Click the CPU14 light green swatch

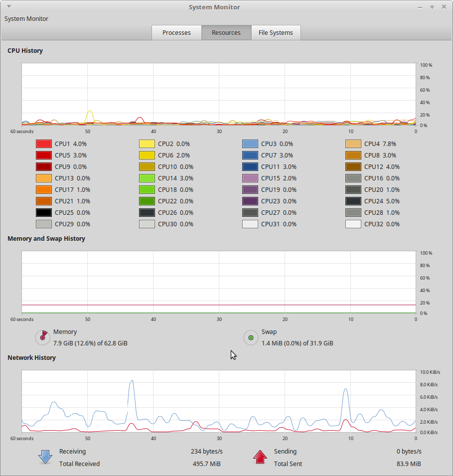click(x=147, y=178)
